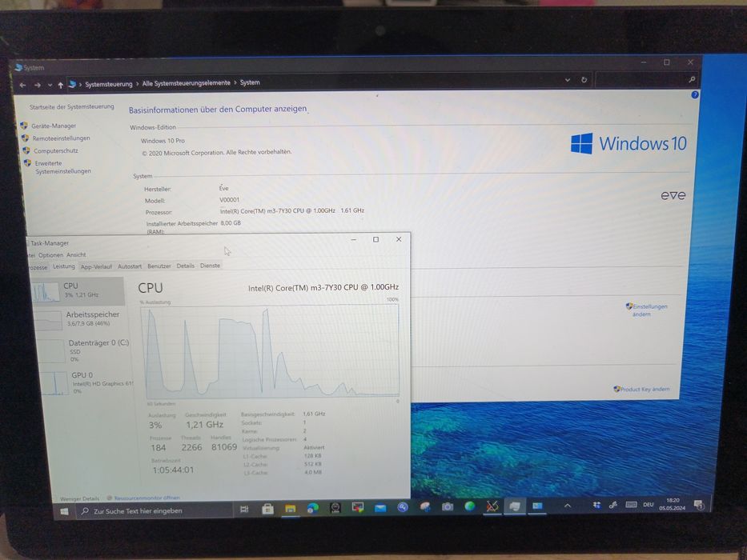Open File Explorer from the taskbar
This screenshot has width=747, height=560.
point(290,508)
